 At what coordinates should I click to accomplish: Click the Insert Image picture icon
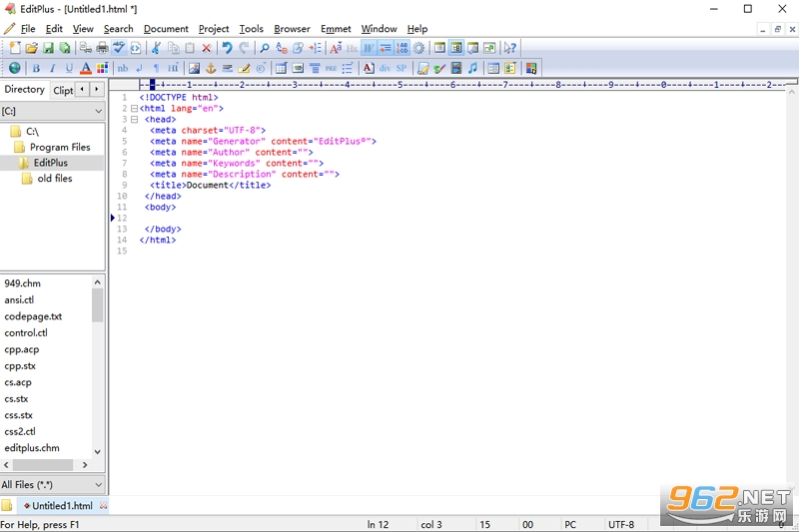click(x=194, y=68)
